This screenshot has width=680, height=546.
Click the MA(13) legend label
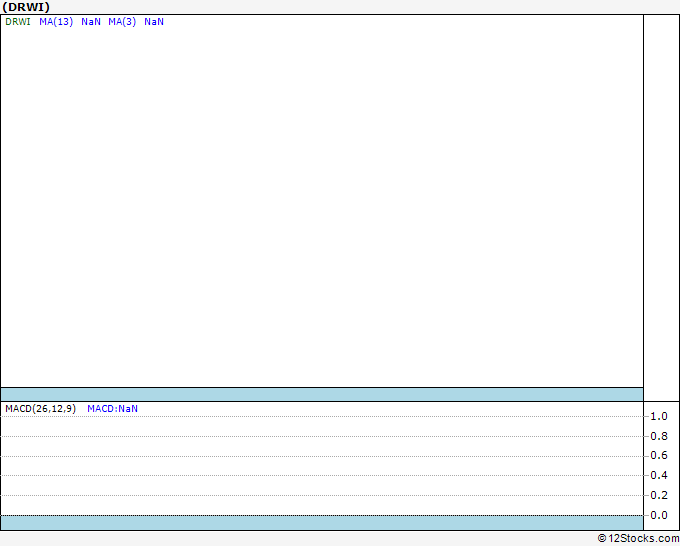pos(56,22)
